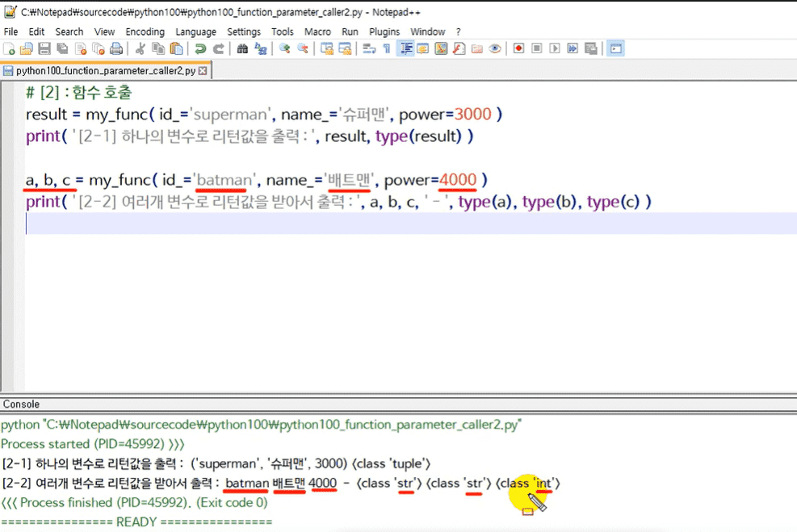This screenshot has width=797, height=532.
Task: Toggle synchronized horizontal scrolling
Action: [x=345, y=48]
